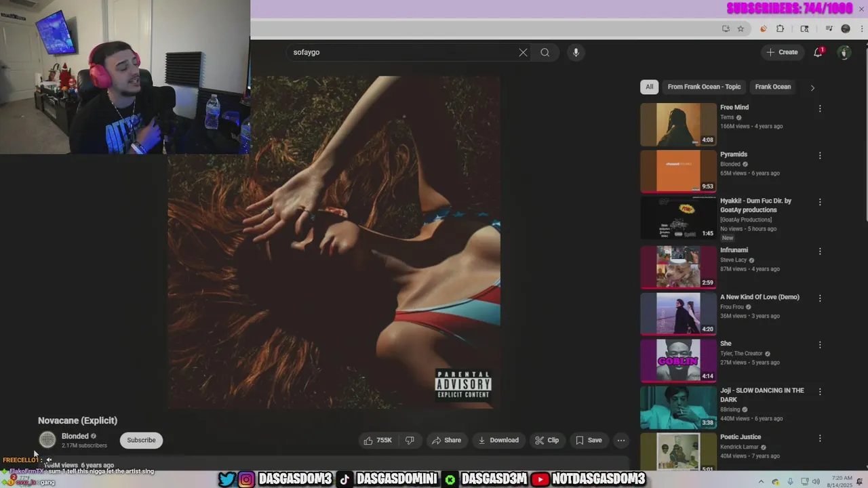Open more actions ellipsis beside Save
This screenshot has height=488, width=868.
click(620, 441)
